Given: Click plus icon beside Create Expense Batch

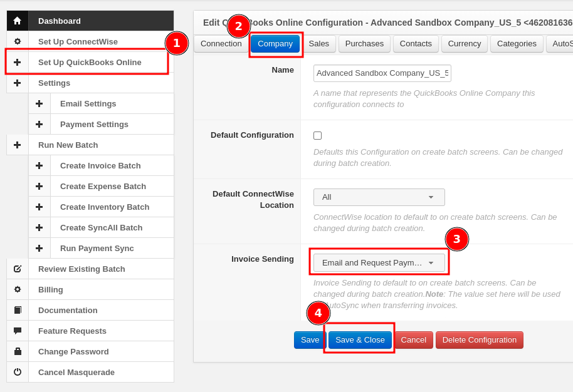Looking at the screenshot, I should click(x=39, y=187).
